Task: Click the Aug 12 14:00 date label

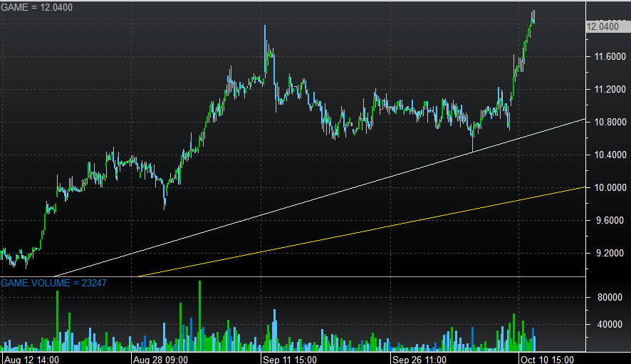Action: point(31,359)
